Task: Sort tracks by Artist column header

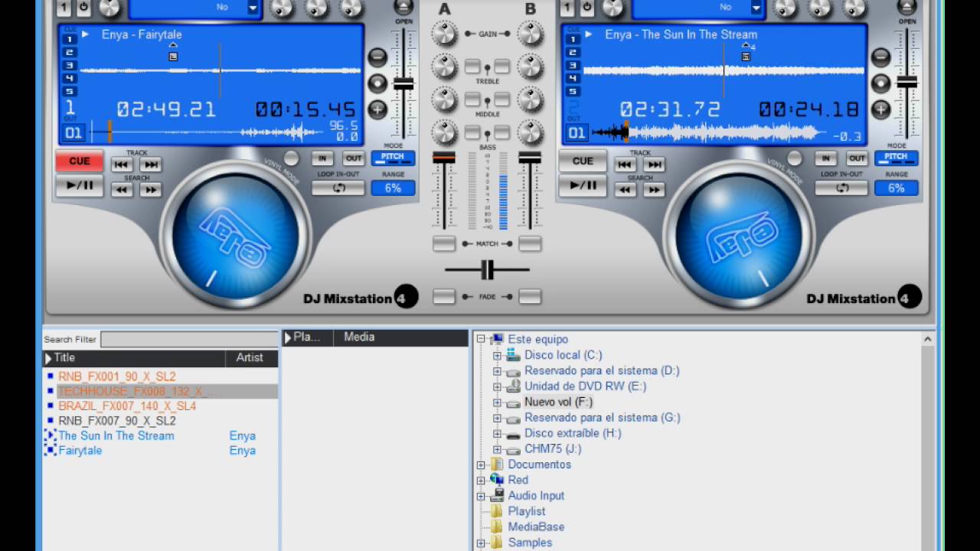Action: tap(251, 358)
